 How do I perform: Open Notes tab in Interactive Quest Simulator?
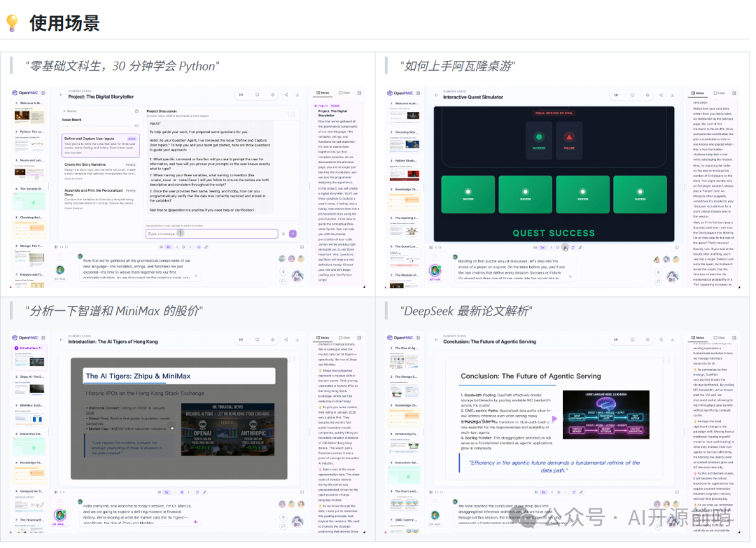(698, 92)
